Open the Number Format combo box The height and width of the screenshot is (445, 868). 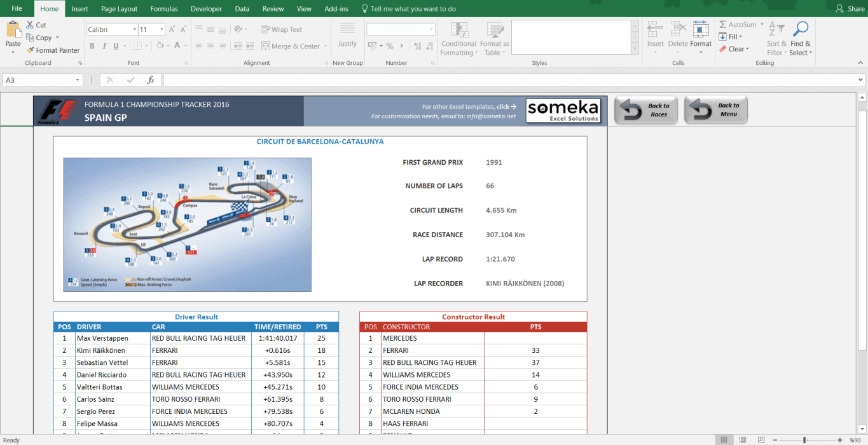point(401,29)
